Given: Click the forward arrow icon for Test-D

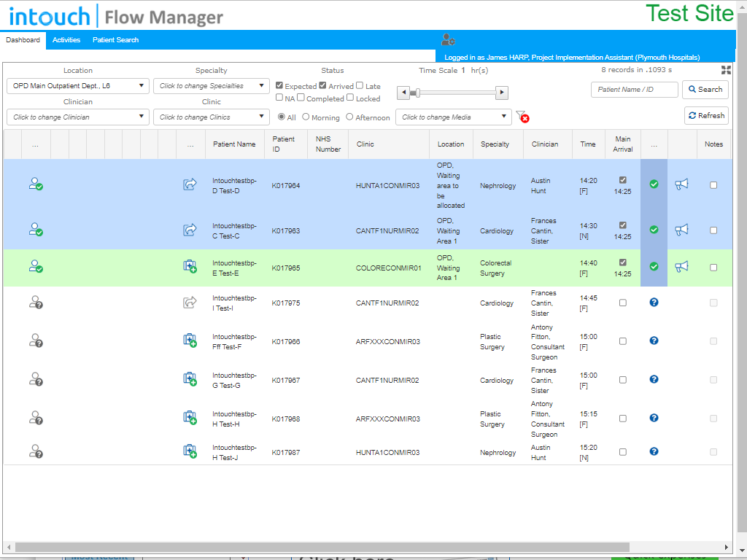Looking at the screenshot, I should coord(190,184).
